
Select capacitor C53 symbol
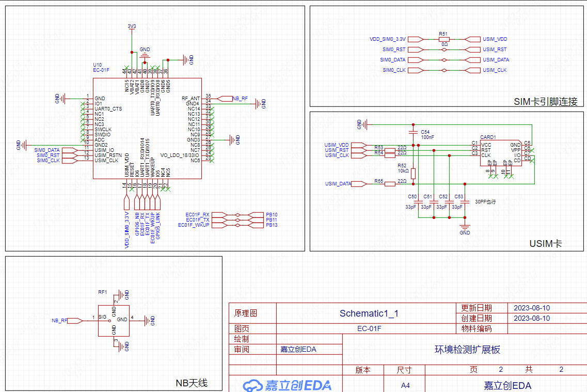tap(465, 202)
